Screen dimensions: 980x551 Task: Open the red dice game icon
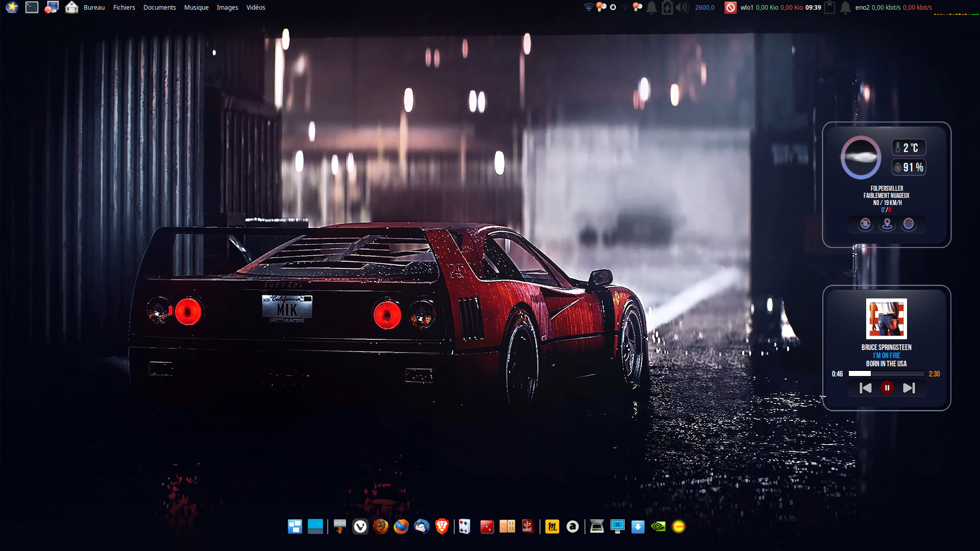click(x=487, y=527)
